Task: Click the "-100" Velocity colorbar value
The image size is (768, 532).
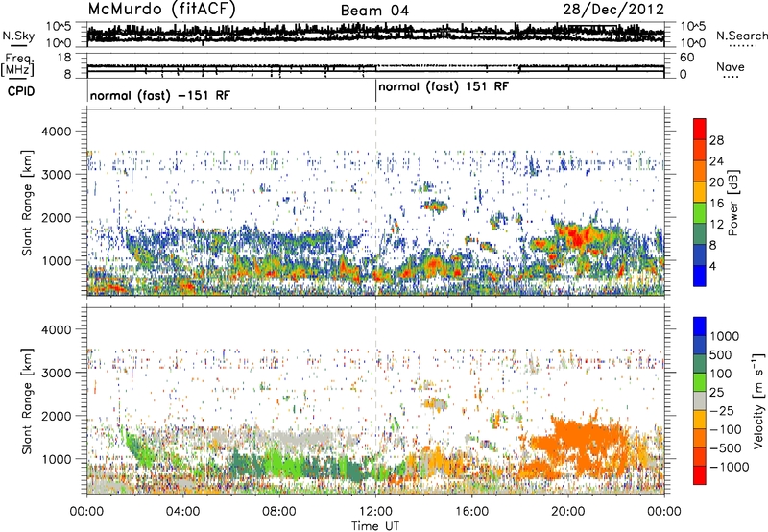Action: [x=726, y=429]
